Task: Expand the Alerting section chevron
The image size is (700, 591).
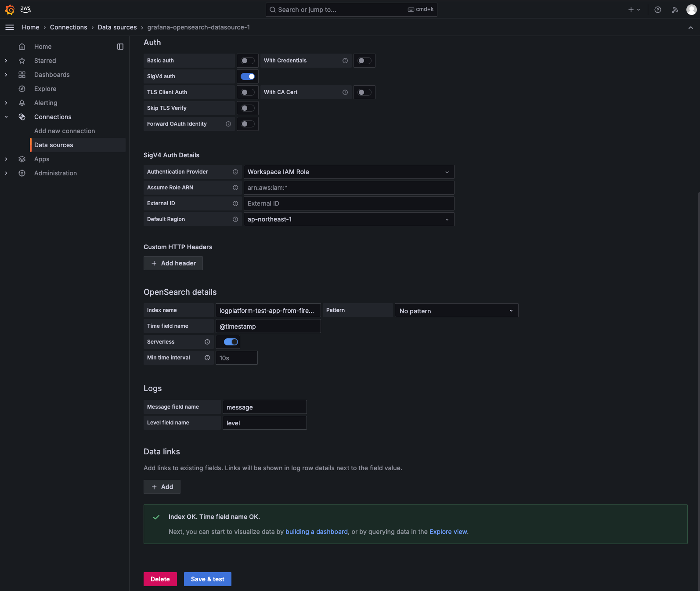Action: pos(6,103)
